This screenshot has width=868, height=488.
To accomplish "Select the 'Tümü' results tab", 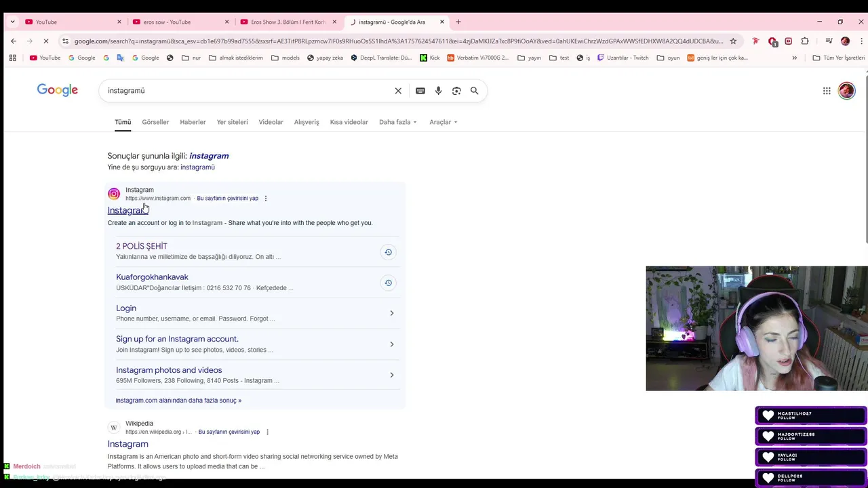I will [123, 122].
